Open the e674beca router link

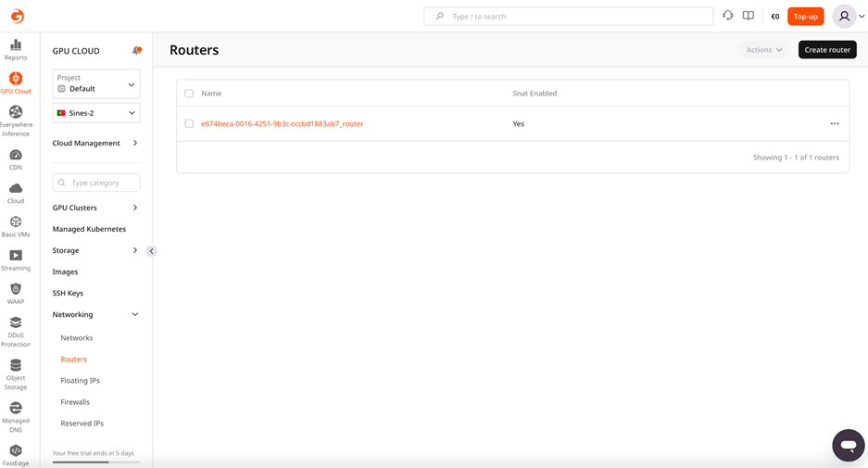click(283, 123)
